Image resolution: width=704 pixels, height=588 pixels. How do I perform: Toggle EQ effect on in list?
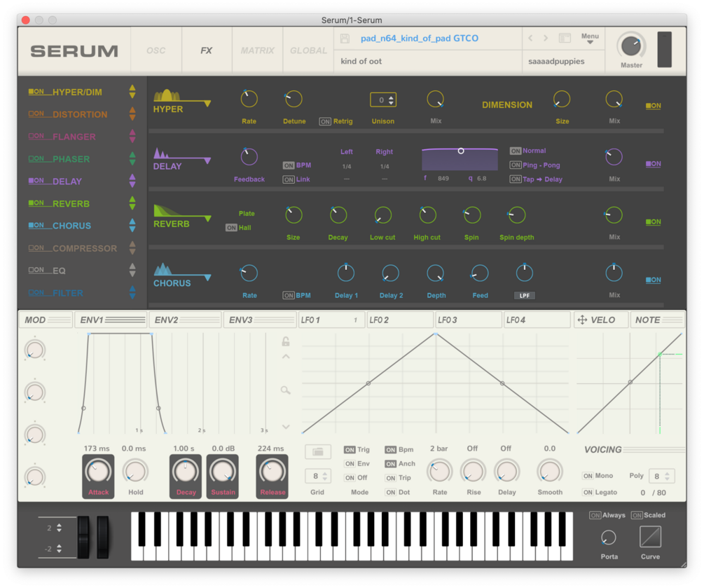(x=36, y=270)
